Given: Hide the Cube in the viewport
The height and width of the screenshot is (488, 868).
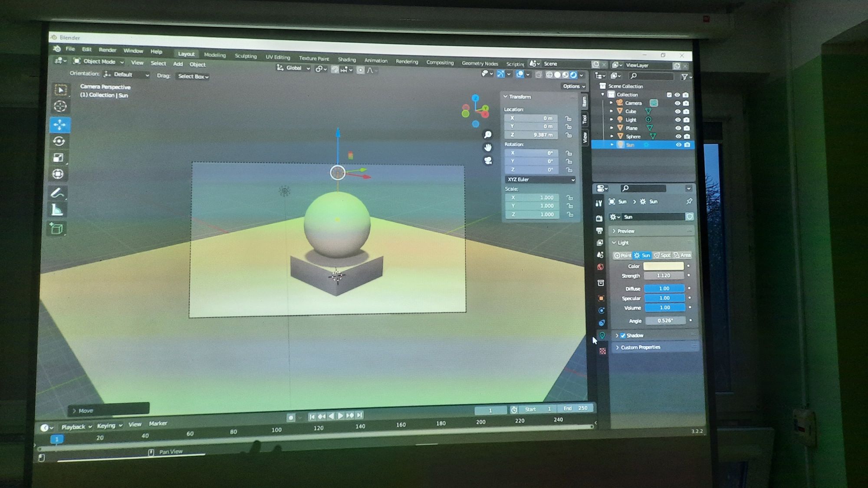Looking at the screenshot, I should (677, 111).
